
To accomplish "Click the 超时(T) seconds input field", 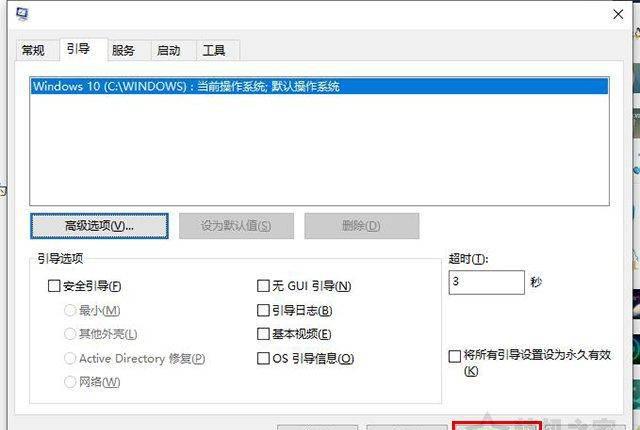I will click(487, 282).
